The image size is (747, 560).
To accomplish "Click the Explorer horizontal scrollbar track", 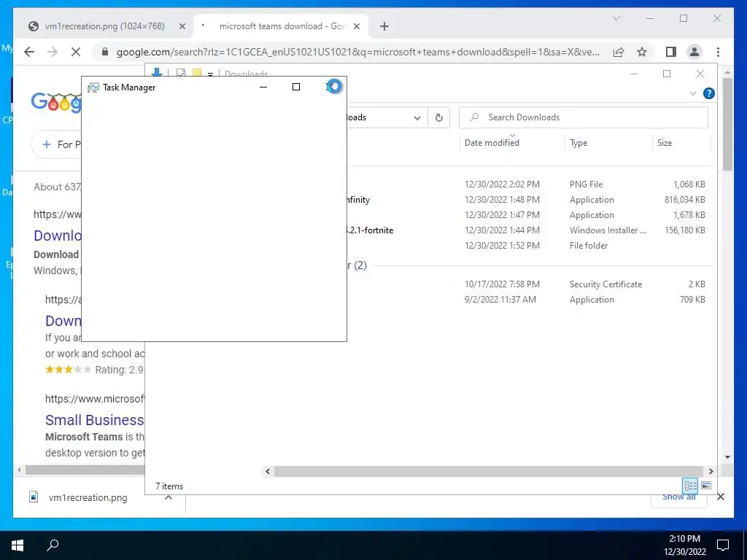I will 489,471.
